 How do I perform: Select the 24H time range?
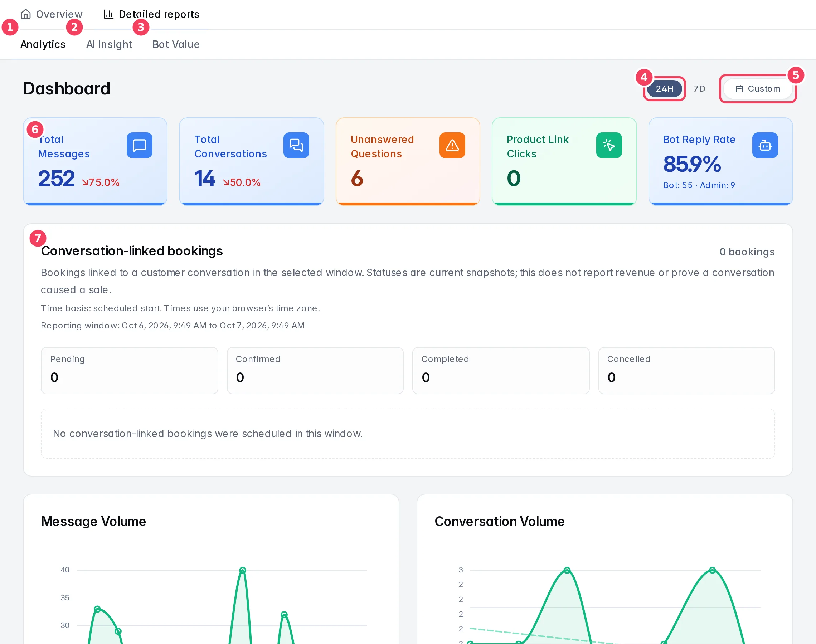pos(664,89)
